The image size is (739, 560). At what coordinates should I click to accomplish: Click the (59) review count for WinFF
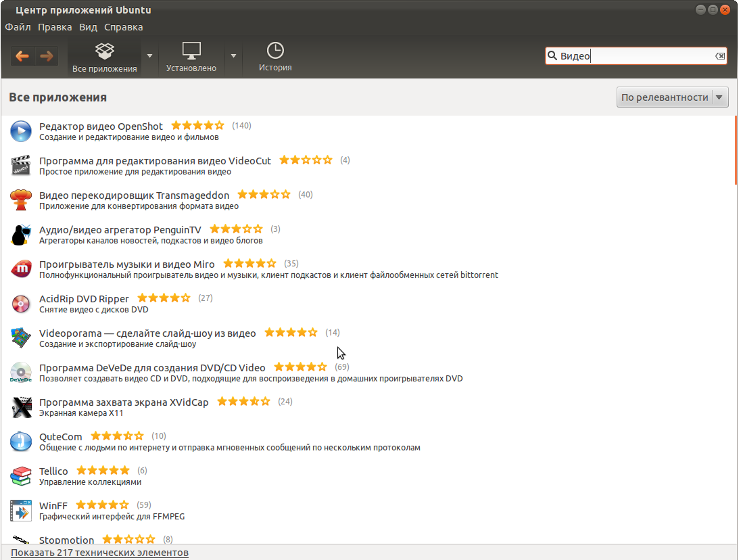pos(144,505)
